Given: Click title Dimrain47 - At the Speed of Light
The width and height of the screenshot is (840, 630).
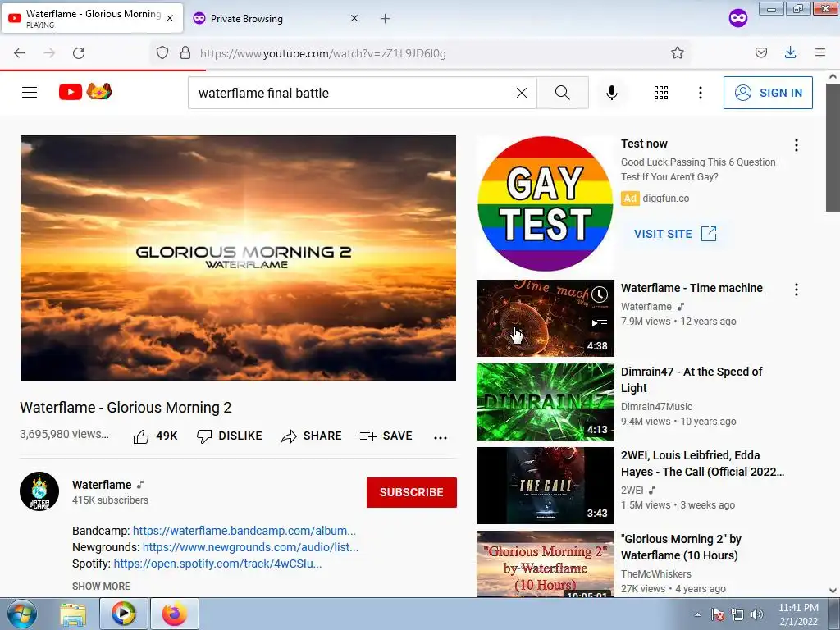Looking at the screenshot, I should [691, 380].
